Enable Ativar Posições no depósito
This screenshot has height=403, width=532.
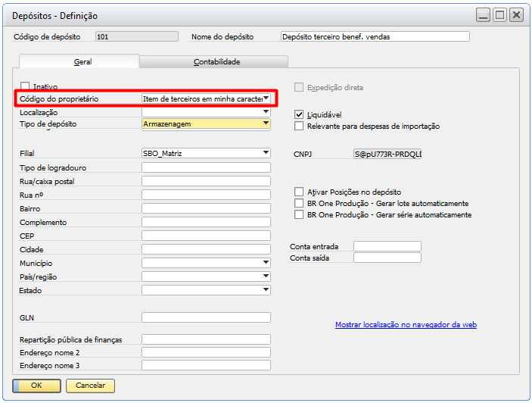[x=299, y=192]
